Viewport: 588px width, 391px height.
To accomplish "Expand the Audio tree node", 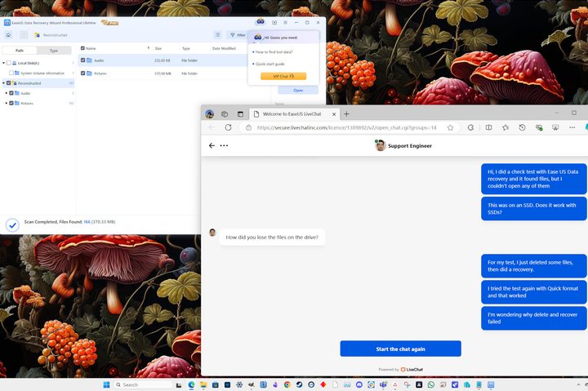I will point(7,93).
